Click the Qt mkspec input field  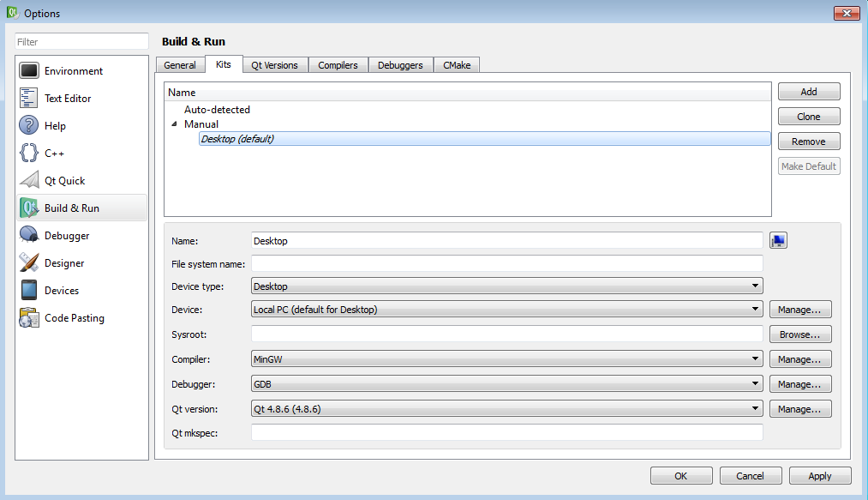tap(507, 433)
